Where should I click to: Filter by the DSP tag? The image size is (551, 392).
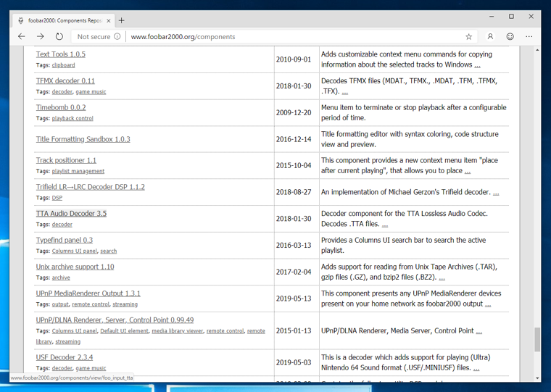tap(57, 198)
